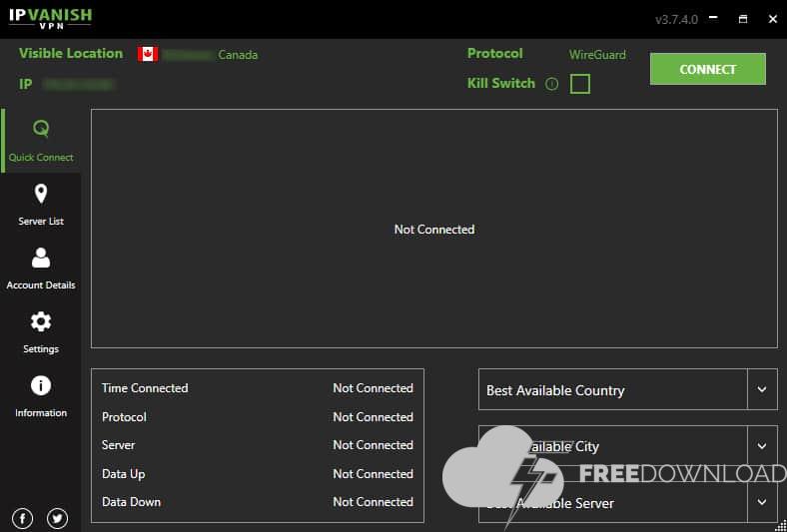This screenshot has height=532, width=787.
Task: Open the Facebook icon link
Action: 23,518
